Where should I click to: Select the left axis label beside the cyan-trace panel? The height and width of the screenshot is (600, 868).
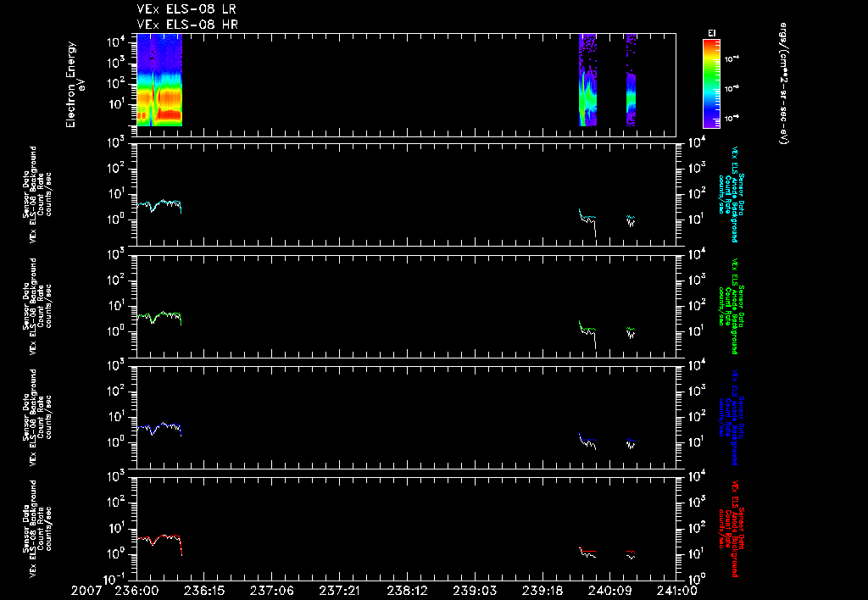pyautogui.click(x=37, y=194)
